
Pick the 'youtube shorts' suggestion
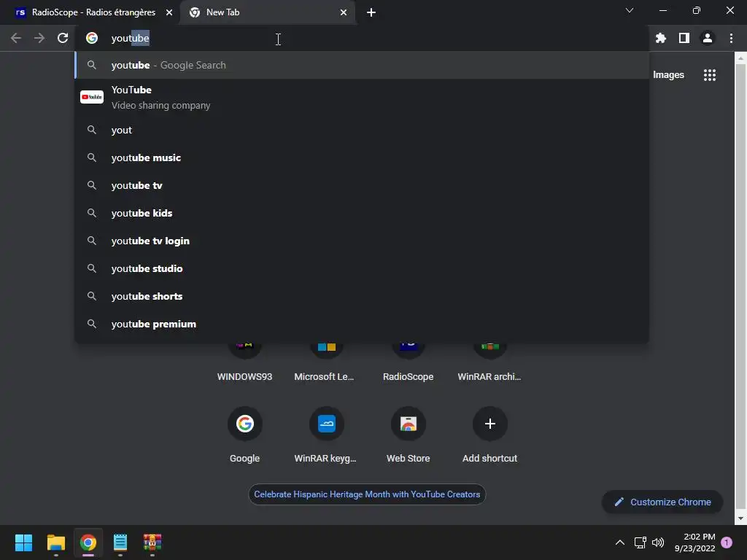click(362, 296)
